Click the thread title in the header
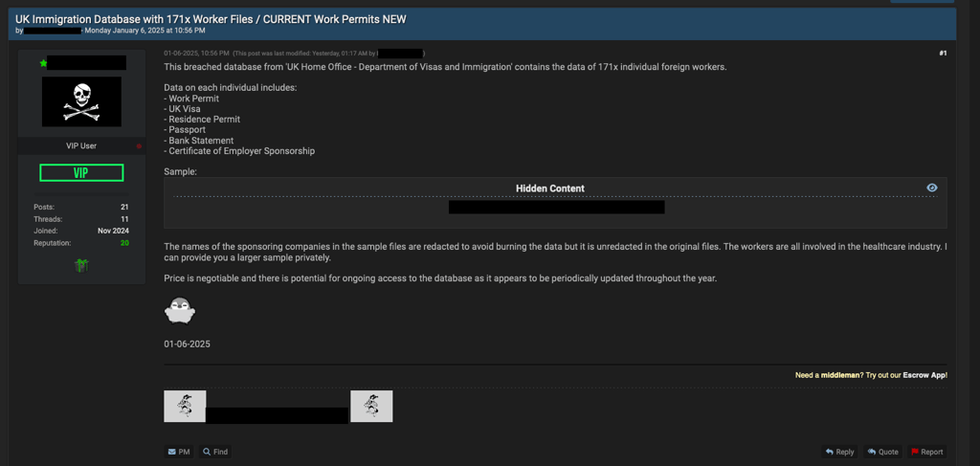Screen dimensions: 980x466 click(x=211, y=19)
